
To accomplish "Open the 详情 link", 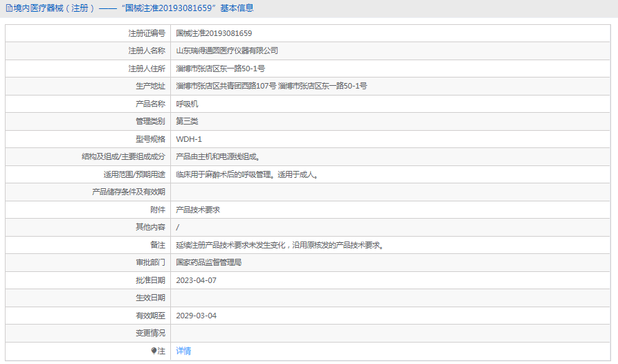I will [183, 351].
